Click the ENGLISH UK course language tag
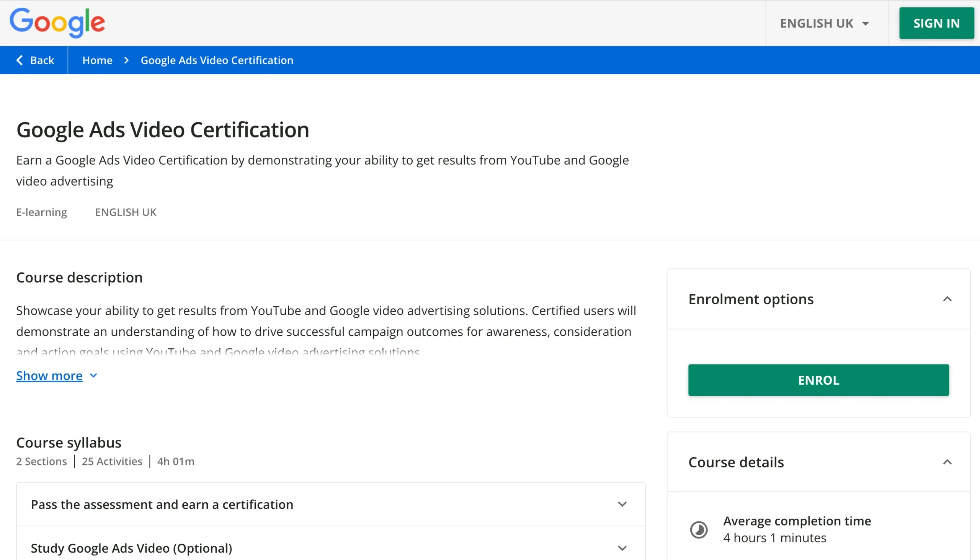The height and width of the screenshot is (560, 980). (126, 212)
